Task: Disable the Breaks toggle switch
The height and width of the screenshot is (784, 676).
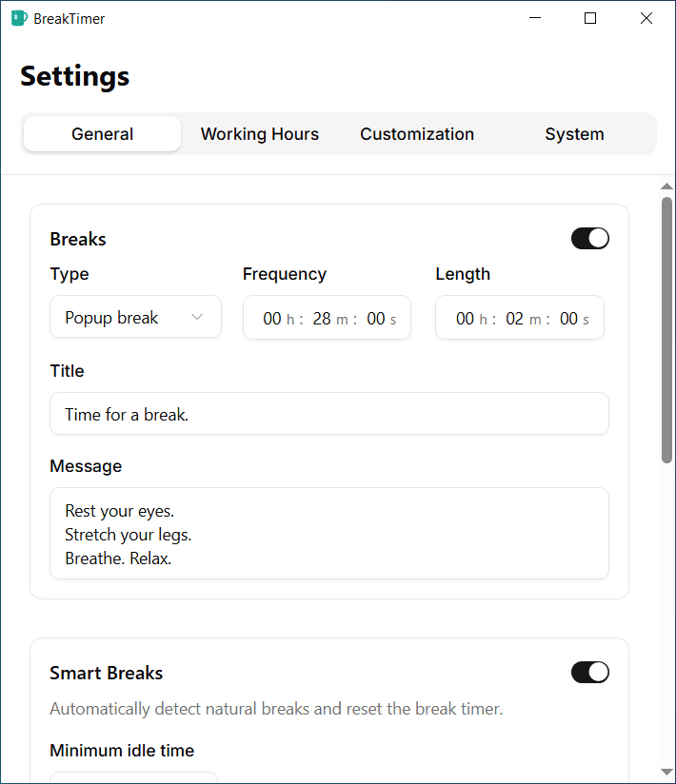Action: [x=590, y=239]
